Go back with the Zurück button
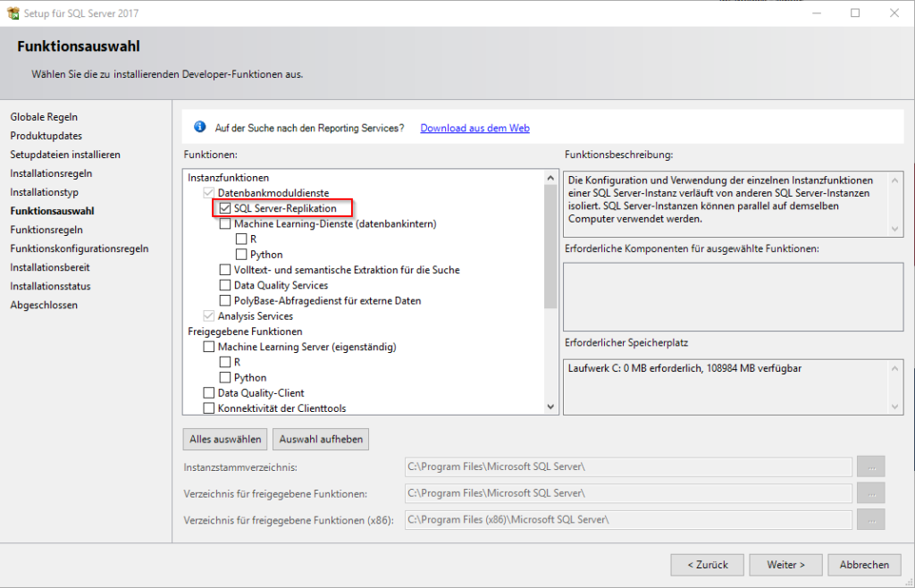 point(708,565)
